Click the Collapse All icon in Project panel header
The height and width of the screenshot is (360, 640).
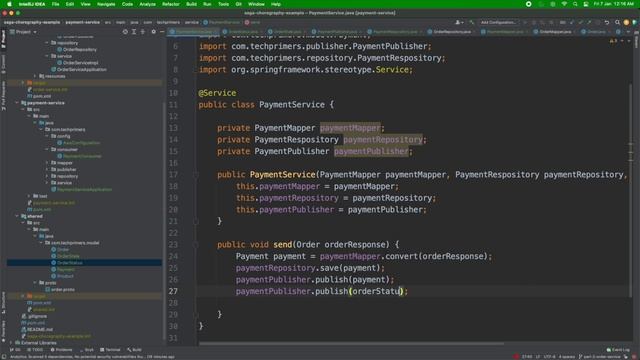pyautogui.click(x=142, y=31)
